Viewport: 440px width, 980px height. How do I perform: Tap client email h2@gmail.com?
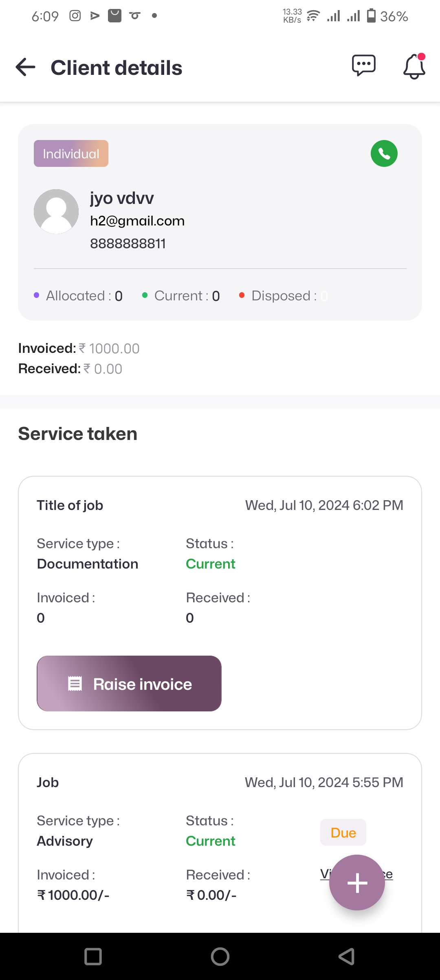tap(137, 221)
